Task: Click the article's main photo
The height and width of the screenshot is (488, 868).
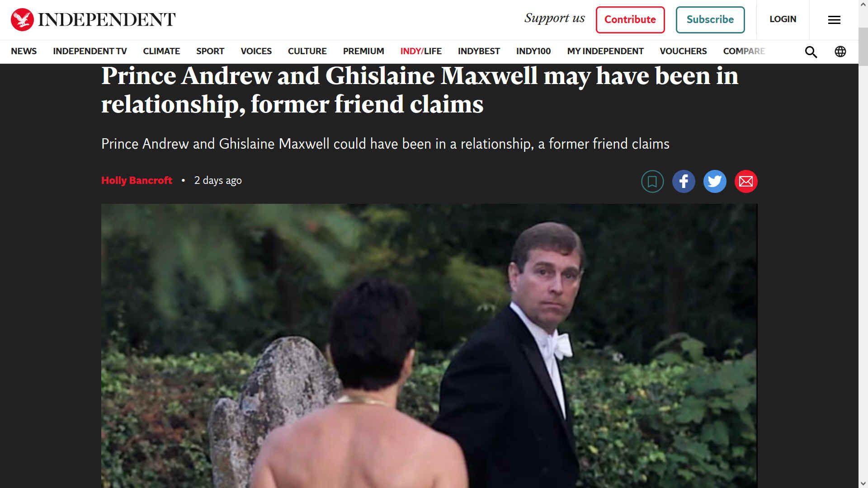Action: pos(429,346)
